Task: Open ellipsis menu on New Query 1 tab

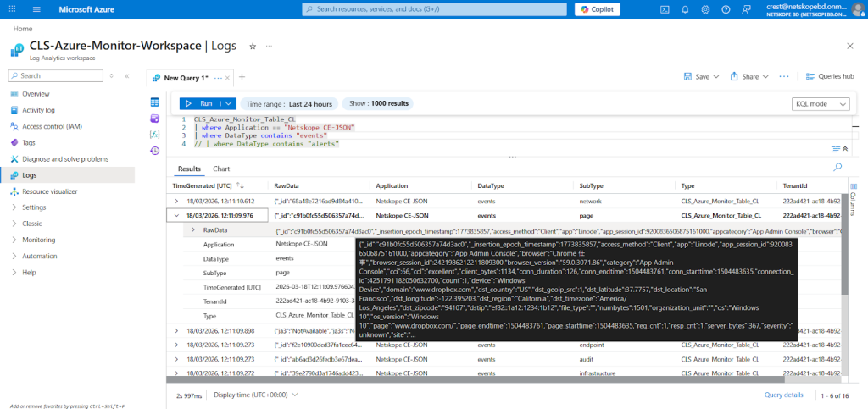Action: [218, 78]
